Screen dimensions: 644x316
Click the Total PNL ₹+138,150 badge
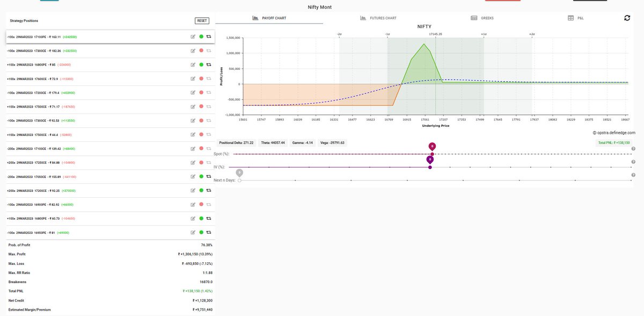point(614,143)
